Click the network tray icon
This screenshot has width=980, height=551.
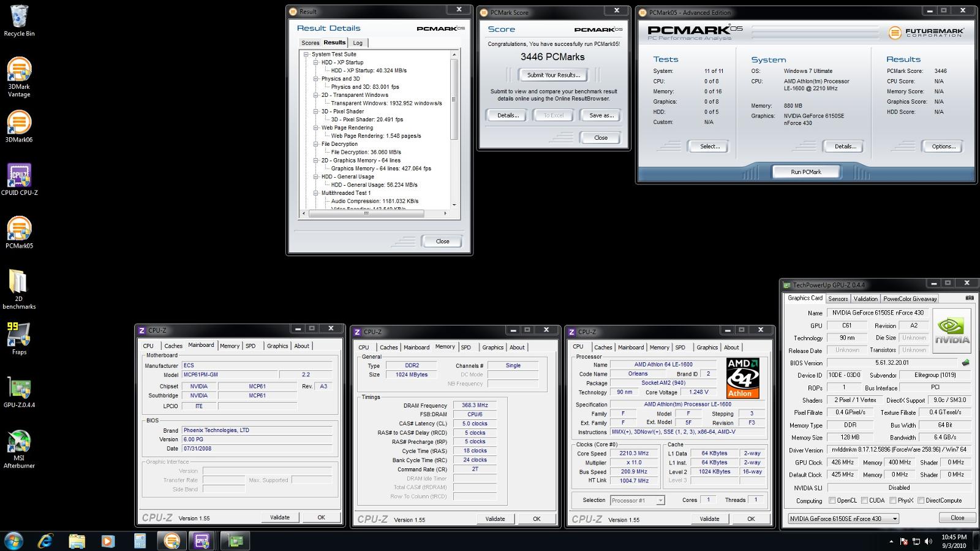(x=916, y=541)
